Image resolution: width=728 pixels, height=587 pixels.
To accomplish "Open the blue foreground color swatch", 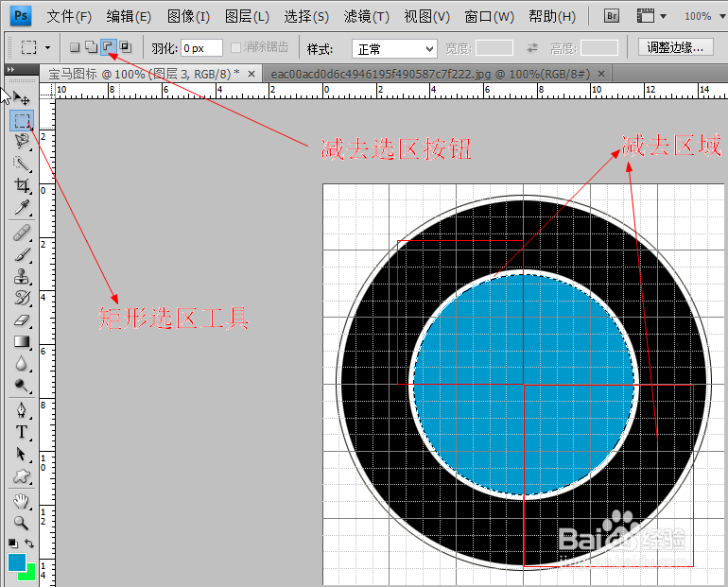I will pos(17,561).
